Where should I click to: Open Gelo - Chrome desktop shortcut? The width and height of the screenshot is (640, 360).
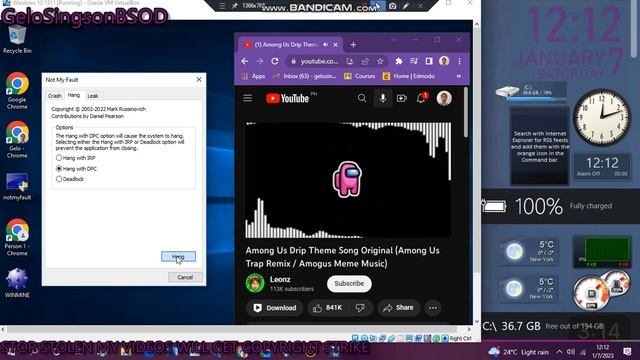click(17, 140)
